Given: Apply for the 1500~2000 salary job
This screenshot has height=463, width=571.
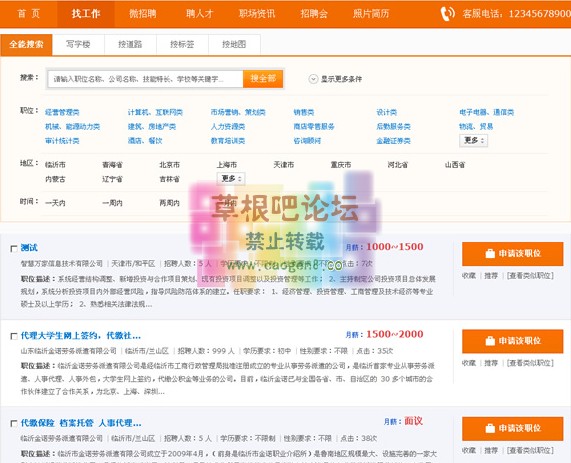Looking at the screenshot, I should [x=512, y=341].
